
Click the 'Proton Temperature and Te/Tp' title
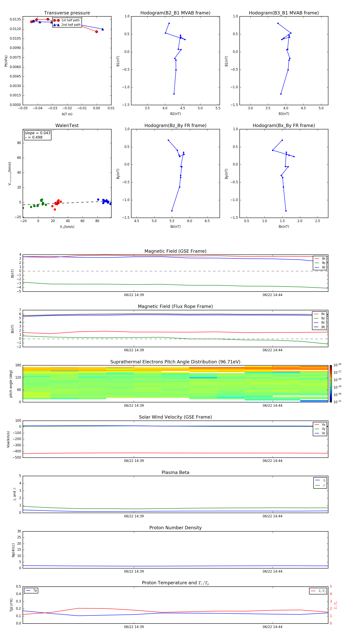click(175, 583)
